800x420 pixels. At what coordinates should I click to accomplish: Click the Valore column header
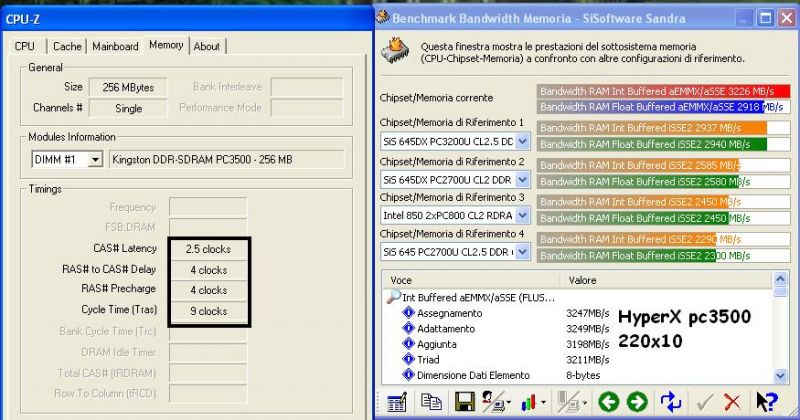pyautogui.click(x=666, y=280)
